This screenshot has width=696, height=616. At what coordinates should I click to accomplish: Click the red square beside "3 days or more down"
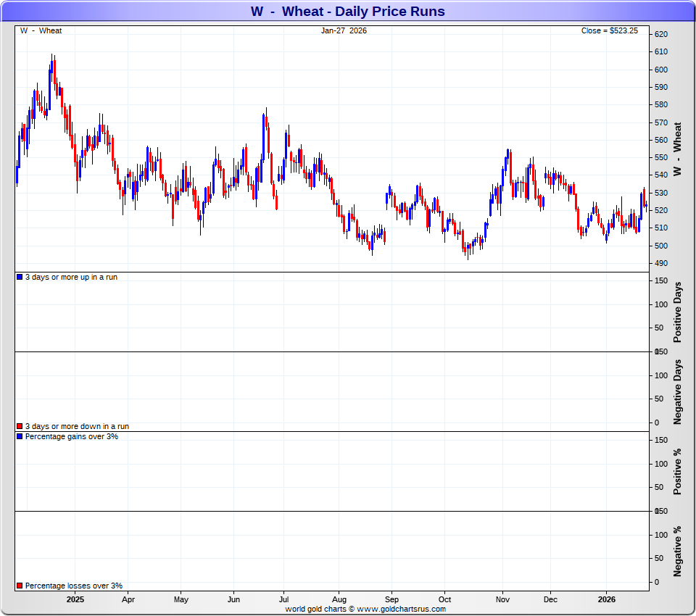click(20, 427)
